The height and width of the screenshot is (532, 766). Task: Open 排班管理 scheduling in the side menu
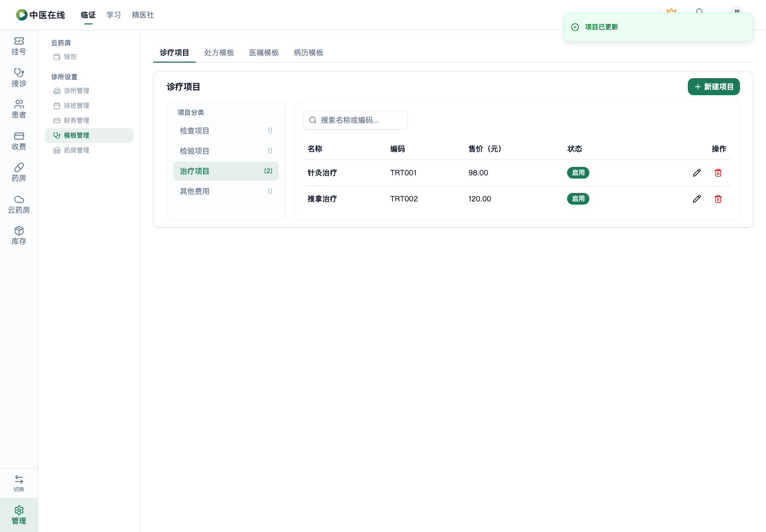click(x=89, y=106)
